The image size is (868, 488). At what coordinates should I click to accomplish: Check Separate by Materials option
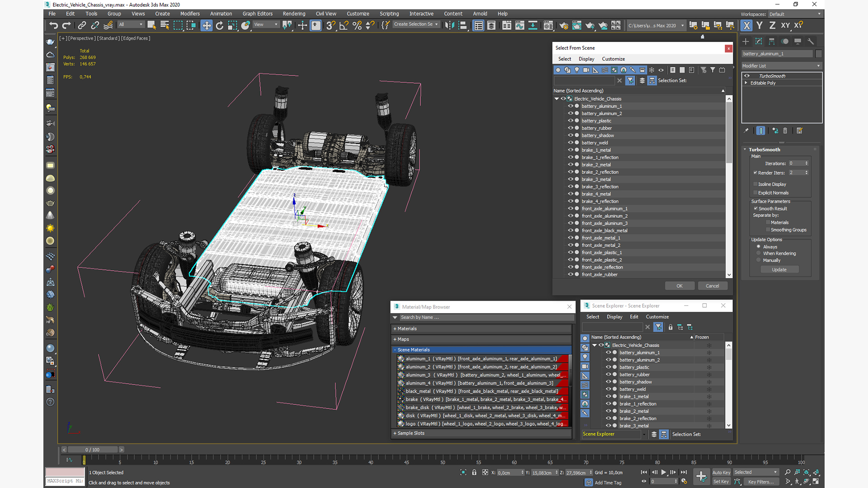[768, 222]
